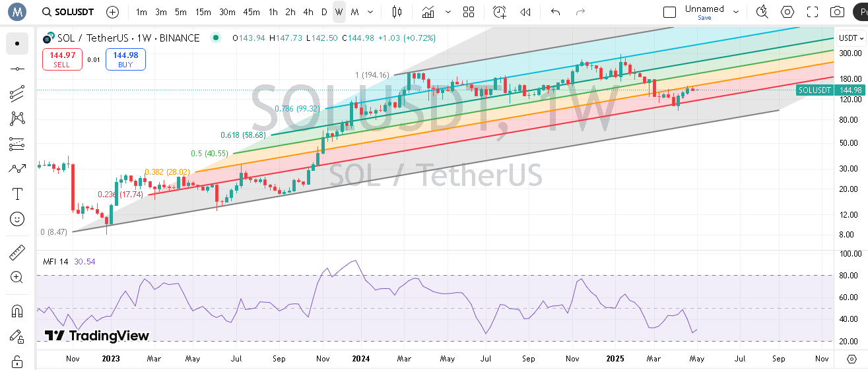Select the 45m timeframe
868x370 pixels.
click(251, 12)
